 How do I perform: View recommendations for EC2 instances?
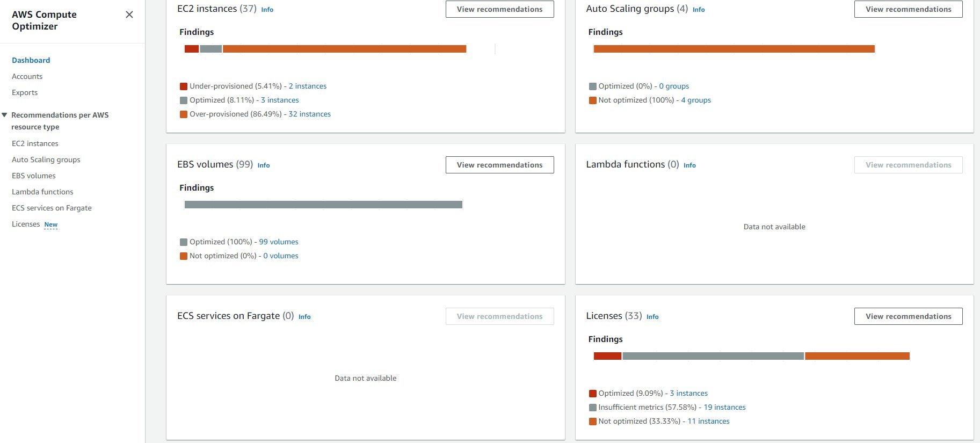coord(500,9)
